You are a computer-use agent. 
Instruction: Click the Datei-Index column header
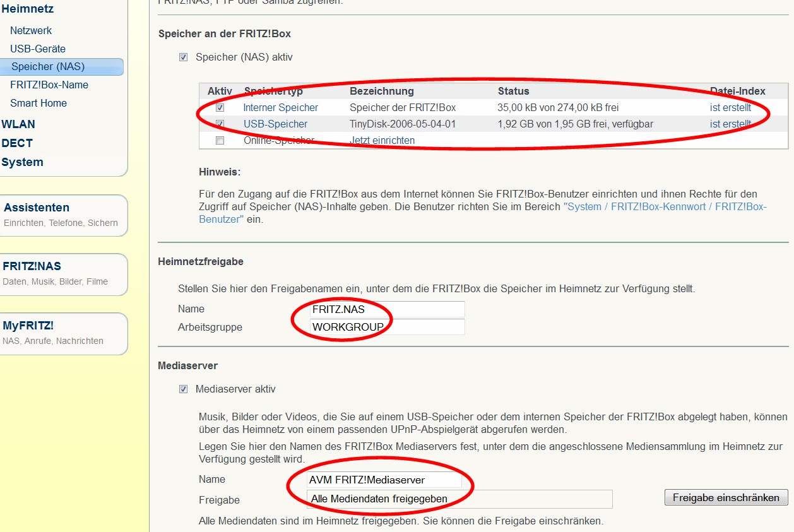pos(738,92)
